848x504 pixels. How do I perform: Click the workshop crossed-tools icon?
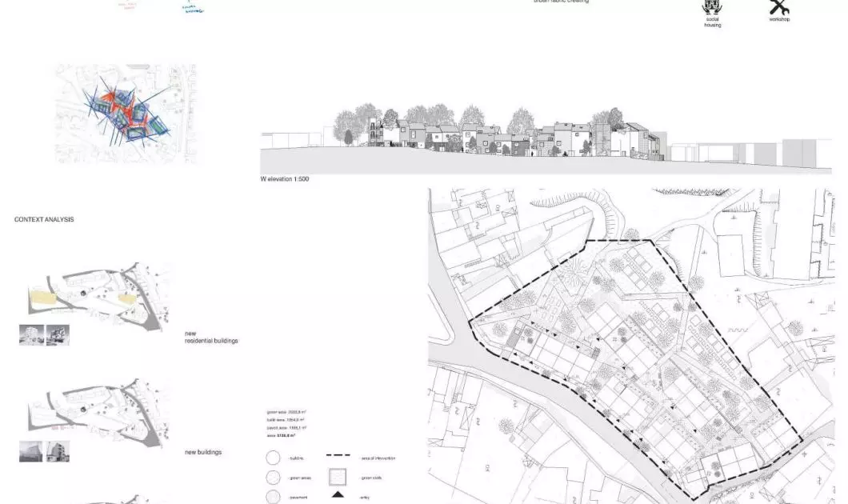pyautogui.click(x=779, y=7)
